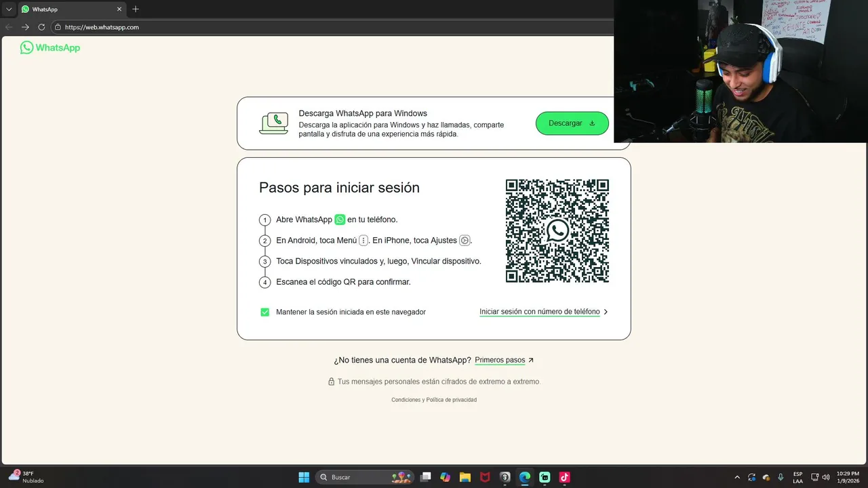Screen dimensions: 868x488
Task: Close the WhatsApp browser tab
Action: pos(119,9)
